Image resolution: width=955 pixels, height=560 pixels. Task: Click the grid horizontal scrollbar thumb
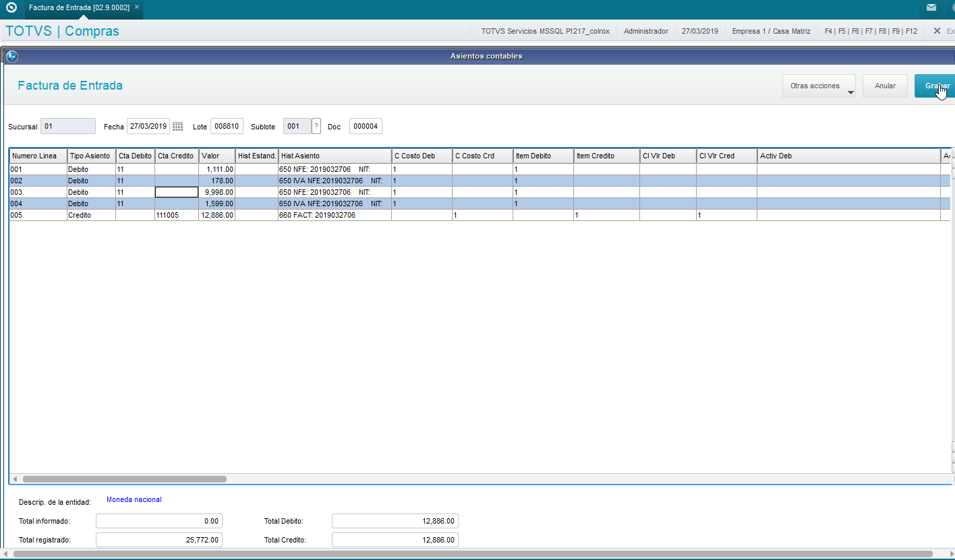pos(125,479)
